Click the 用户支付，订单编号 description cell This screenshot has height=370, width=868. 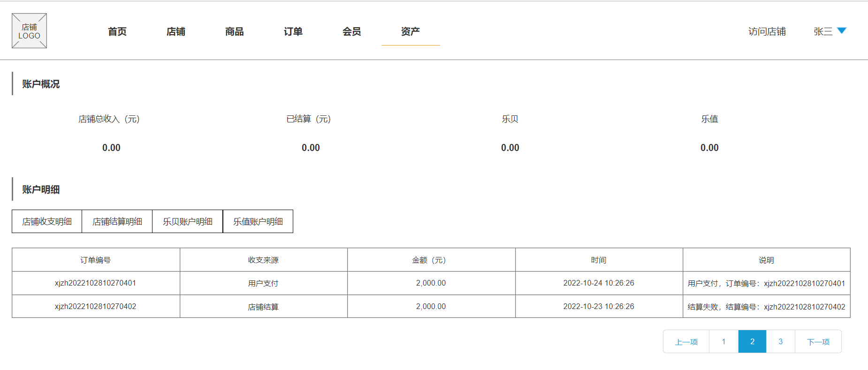tap(767, 283)
